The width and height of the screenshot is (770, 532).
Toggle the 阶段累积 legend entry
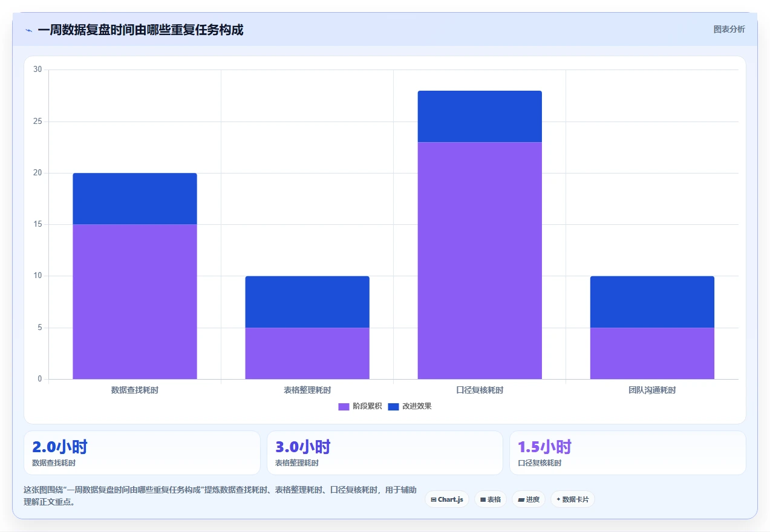pyautogui.click(x=360, y=406)
